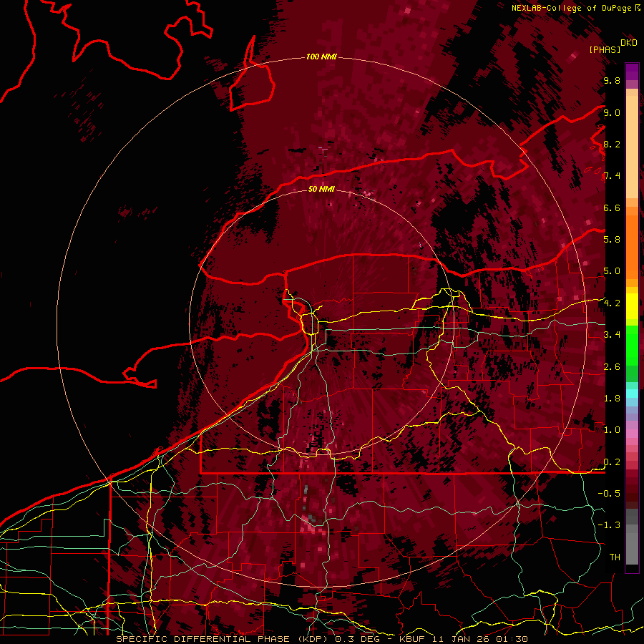
Task: Click the 100 NMI range ring label
Action: 321,57
